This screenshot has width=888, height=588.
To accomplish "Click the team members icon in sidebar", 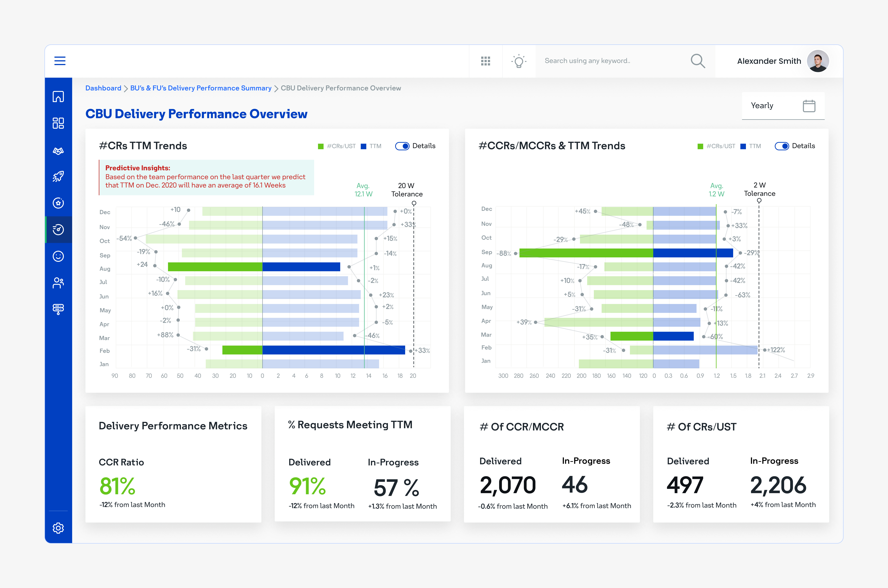I will (x=58, y=283).
